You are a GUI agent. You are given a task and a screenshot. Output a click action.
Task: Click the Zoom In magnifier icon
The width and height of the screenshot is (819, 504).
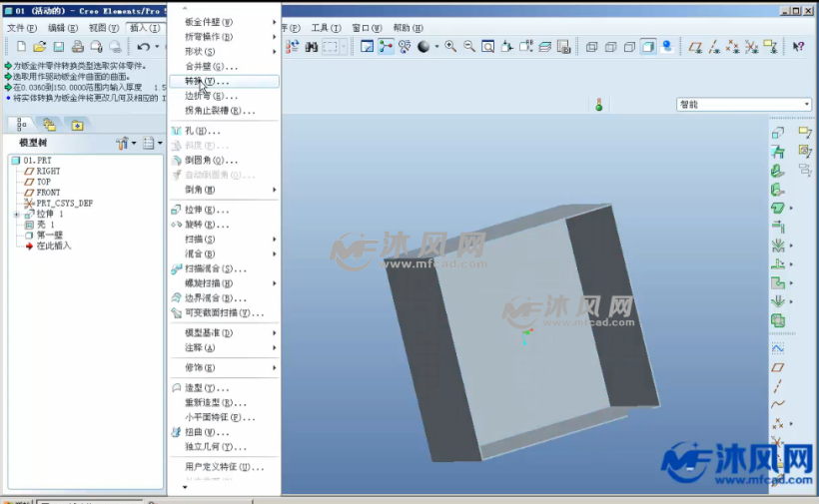pyautogui.click(x=450, y=47)
